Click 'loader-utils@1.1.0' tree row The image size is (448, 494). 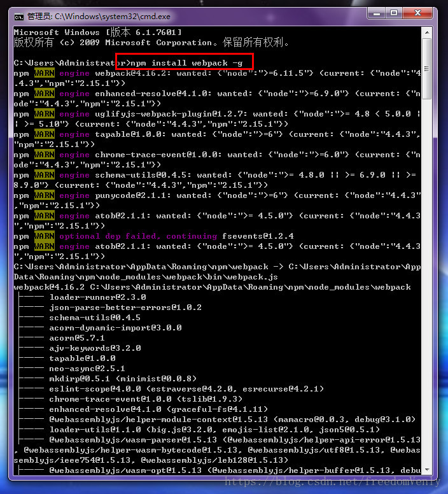199,430
